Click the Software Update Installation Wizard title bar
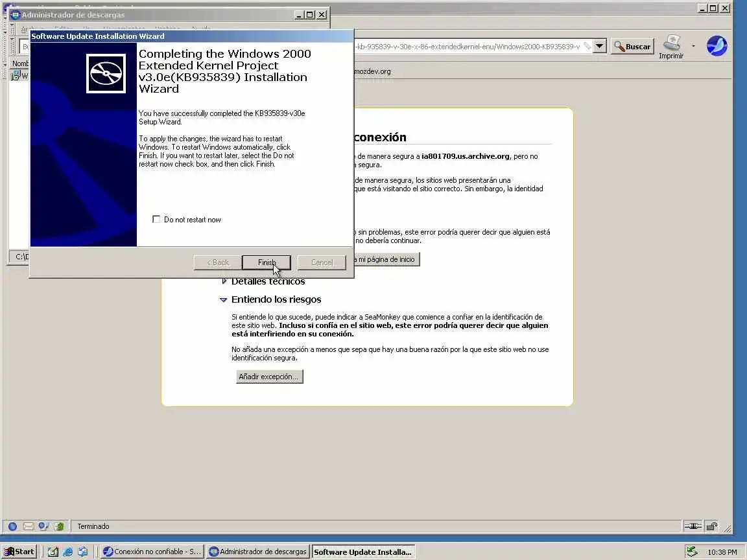747x560 pixels. tap(191, 36)
